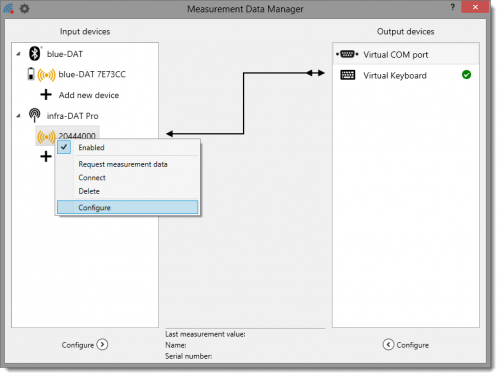Screen dimensions: 500x377
Task: Click the wireless signal app icon in title bar
Action: coord(9,9)
